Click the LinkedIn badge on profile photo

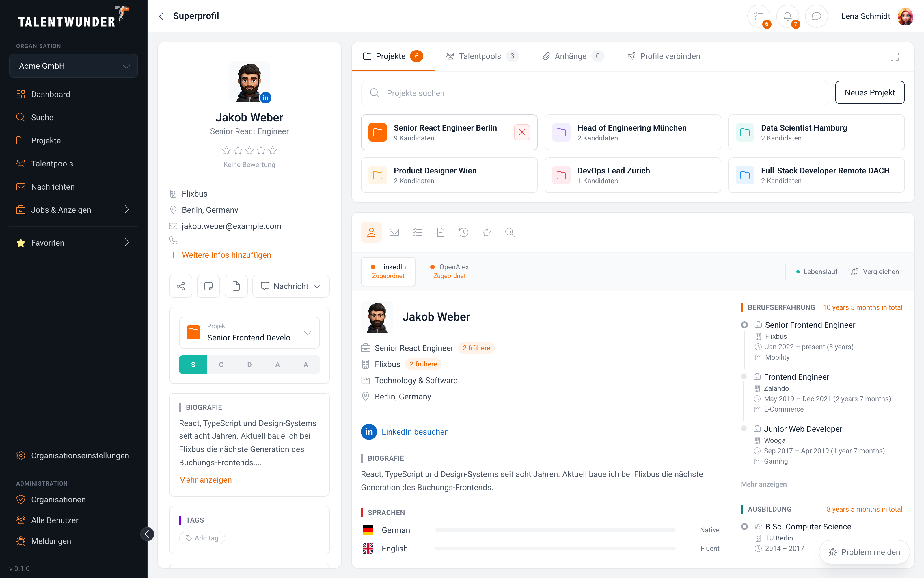coord(265,97)
